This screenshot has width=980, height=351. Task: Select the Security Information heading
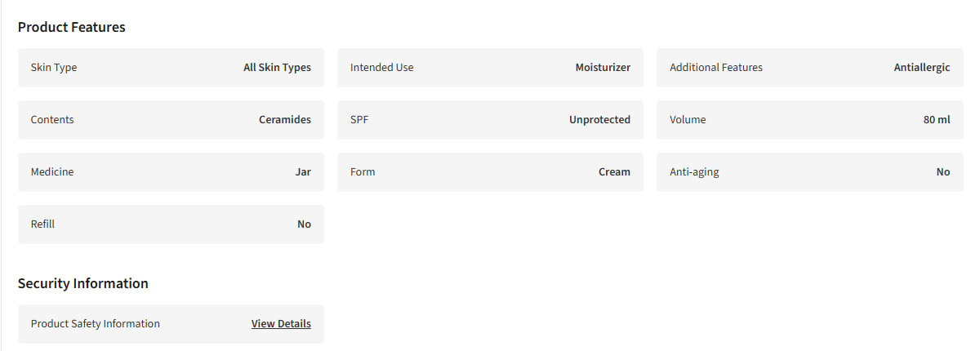coord(83,283)
